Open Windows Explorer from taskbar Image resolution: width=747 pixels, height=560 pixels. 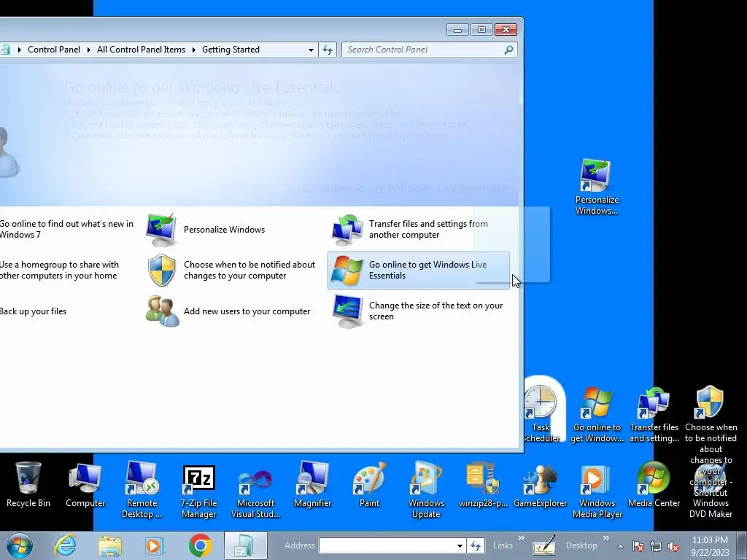pos(110,545)
